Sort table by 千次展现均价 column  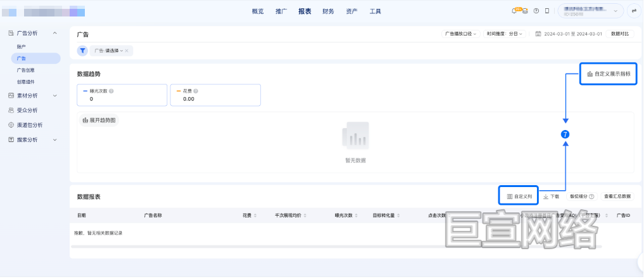pos(305,216)
